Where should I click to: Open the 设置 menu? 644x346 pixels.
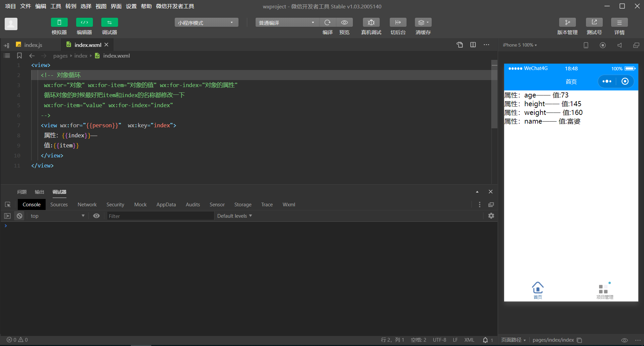point(131,6)
